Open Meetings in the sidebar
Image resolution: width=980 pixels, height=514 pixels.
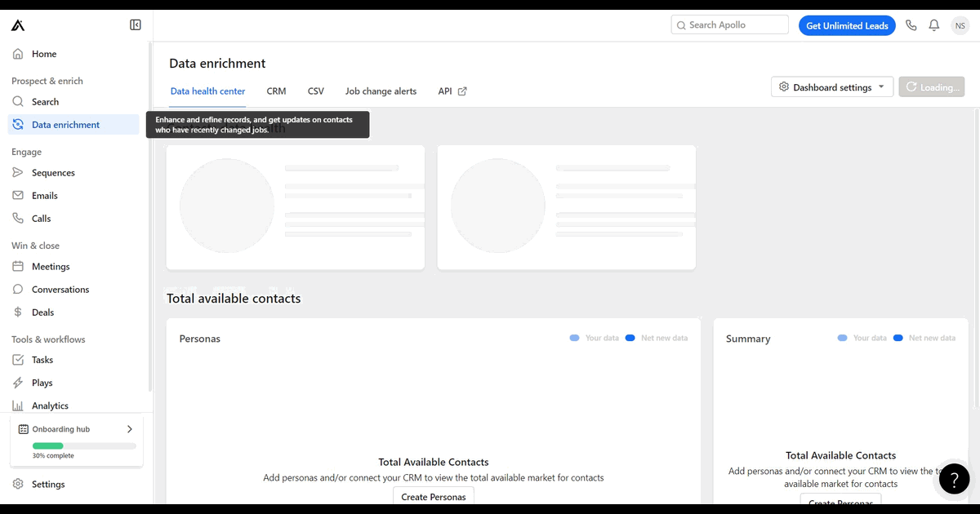point(73,267)
